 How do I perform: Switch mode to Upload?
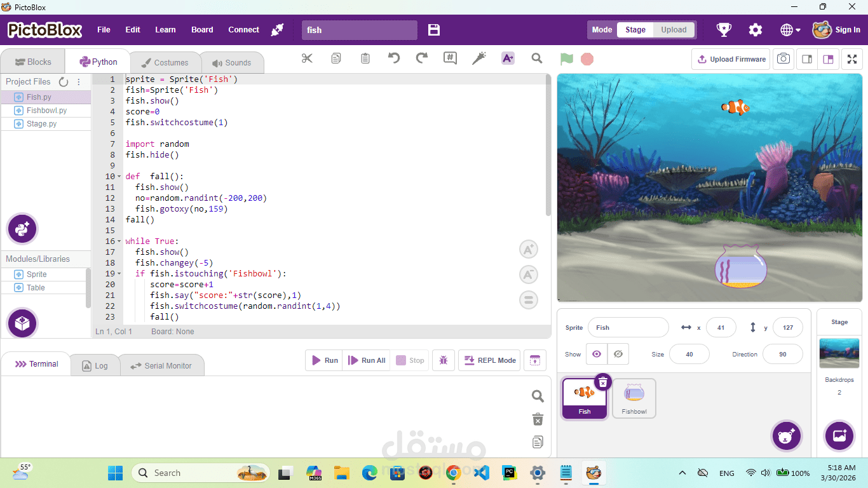pos(674,30)
